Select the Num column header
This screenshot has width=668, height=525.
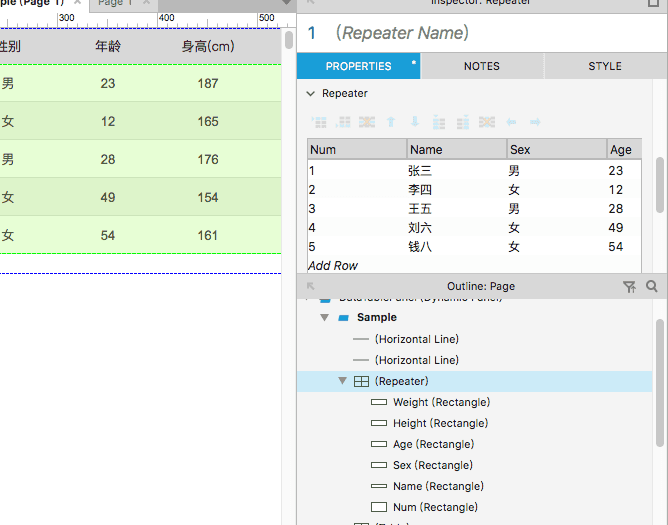pyautogui.click(x=357, y=150)
